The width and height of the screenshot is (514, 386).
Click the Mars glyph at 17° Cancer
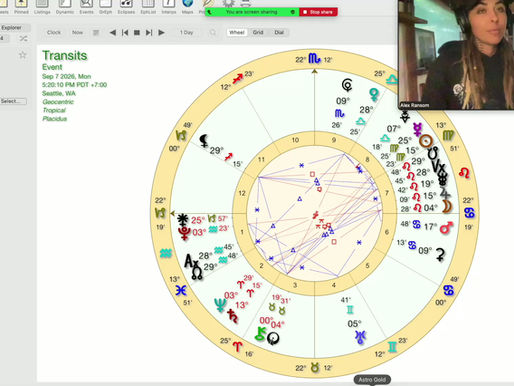[446, 227]
